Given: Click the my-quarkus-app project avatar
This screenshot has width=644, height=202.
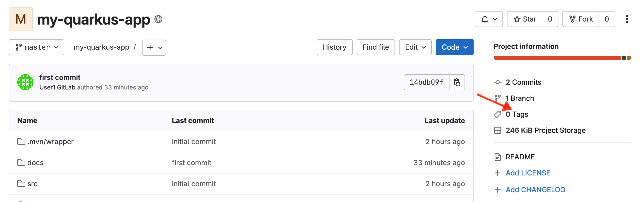Looking at the screenshot, I should click(21, 19).
